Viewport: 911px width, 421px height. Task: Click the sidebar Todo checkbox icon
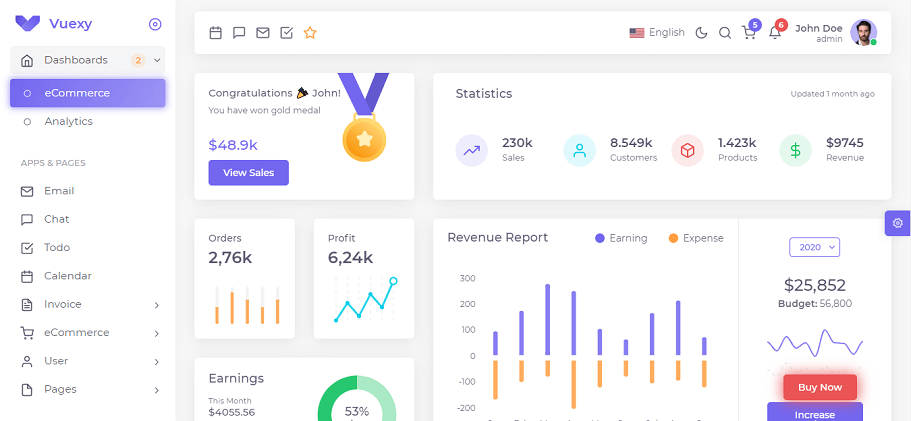coord(27,248)
